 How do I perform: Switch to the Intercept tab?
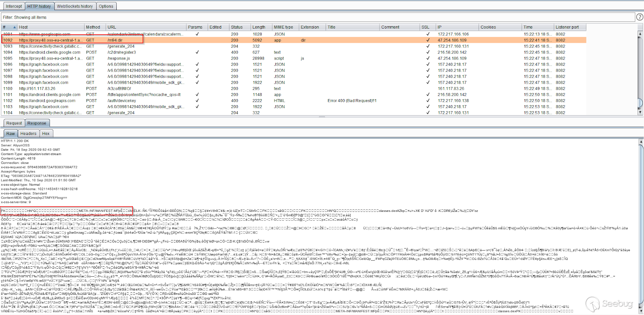coord(14,6)
